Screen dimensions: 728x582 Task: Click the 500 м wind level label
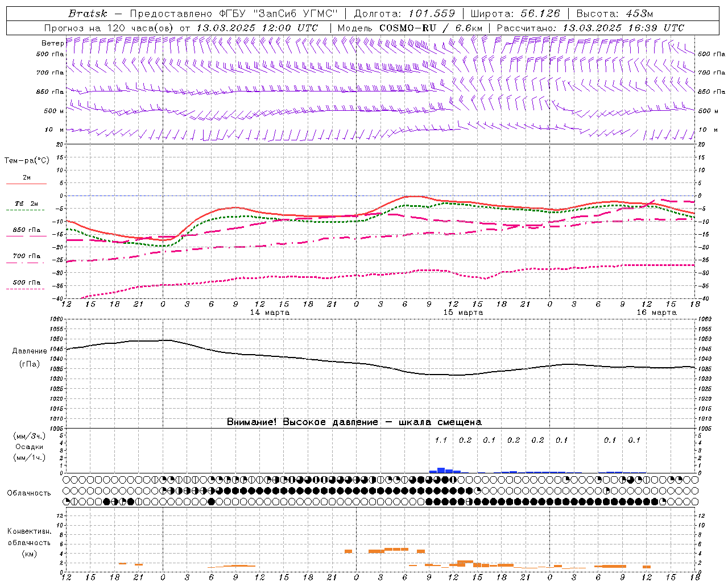pyautogui.click(x=53, y=111)
